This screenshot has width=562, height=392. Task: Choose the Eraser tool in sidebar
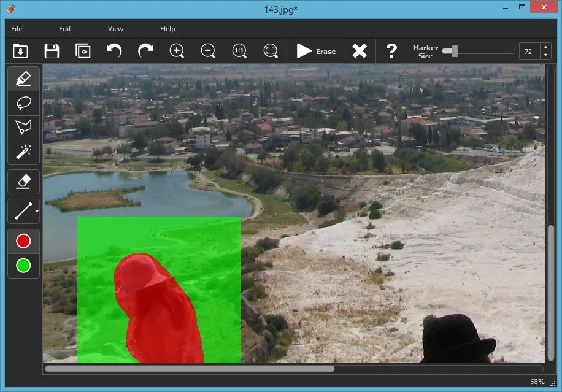pos(23,181)
